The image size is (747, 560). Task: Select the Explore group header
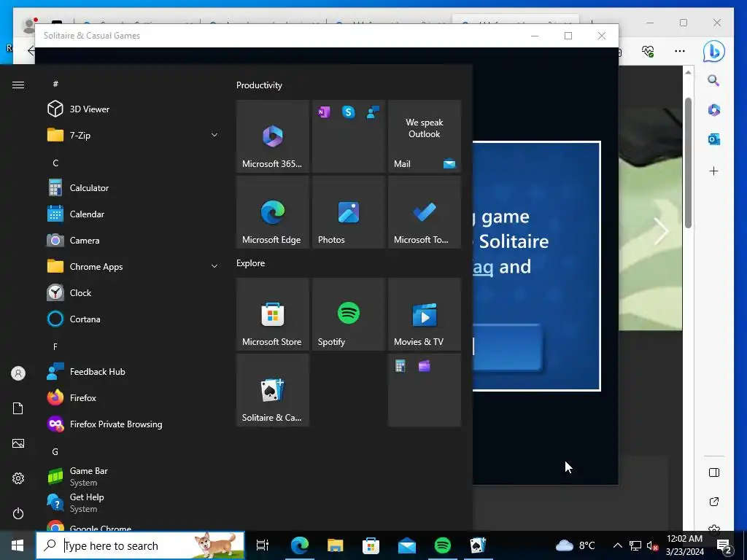pyautogui.click(x=251, y=263)
